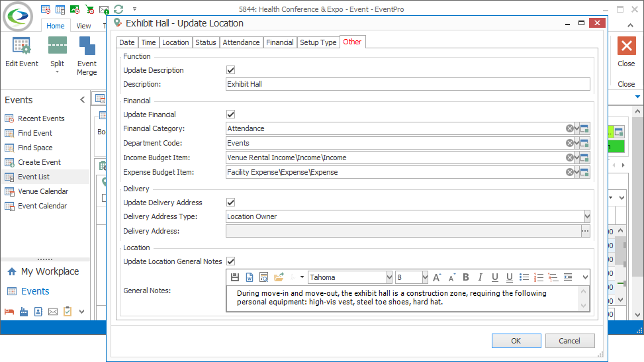Click the green chart clock quick access icon
Screen dimensions: 644x362
coord(75,9)
